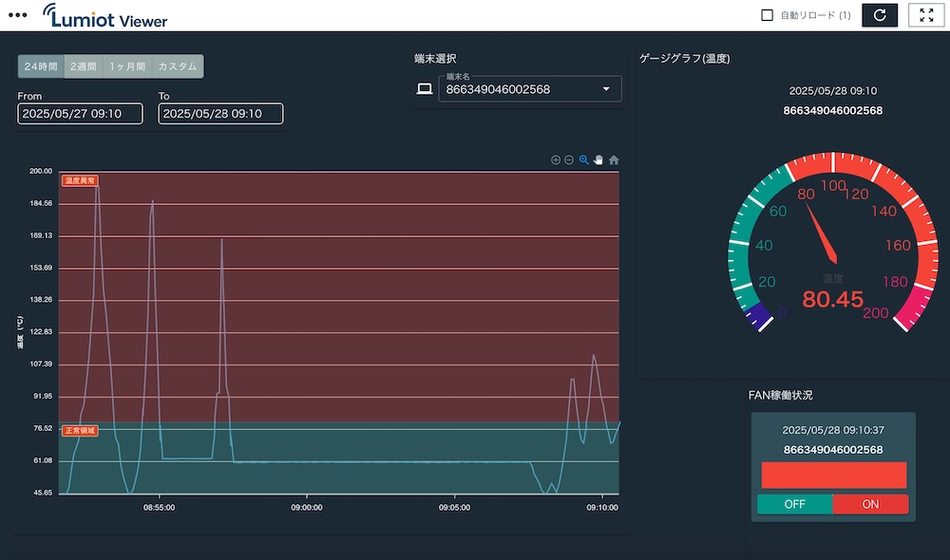Enable the 自動リロード checkbox
950x560 pixels.
[x=768, y=15]
